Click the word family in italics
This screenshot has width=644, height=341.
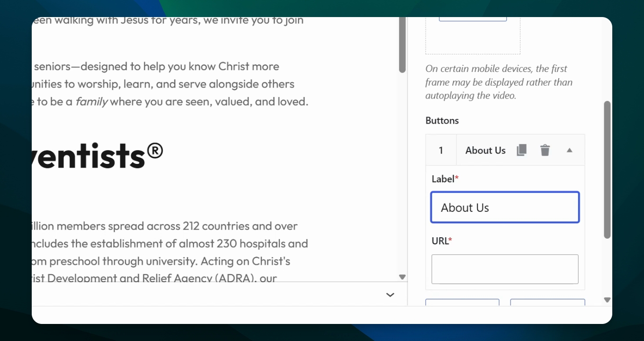tap(92, 101)
